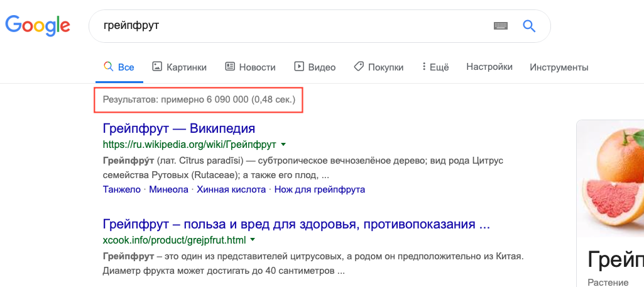Screen dimensions: 644x287
Task: Click the blue search magnifier icon
Action: (529, 26)
